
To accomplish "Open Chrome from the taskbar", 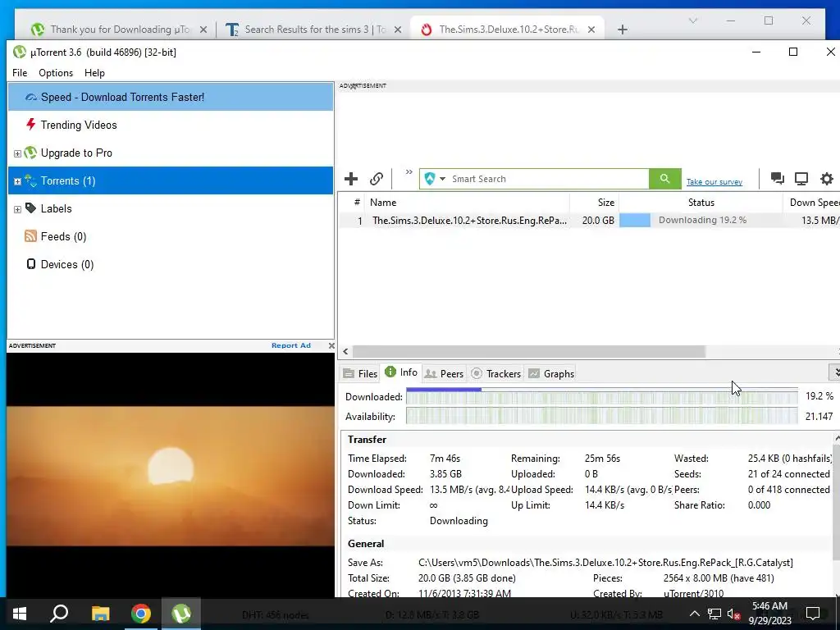I will tap(141, 614).
